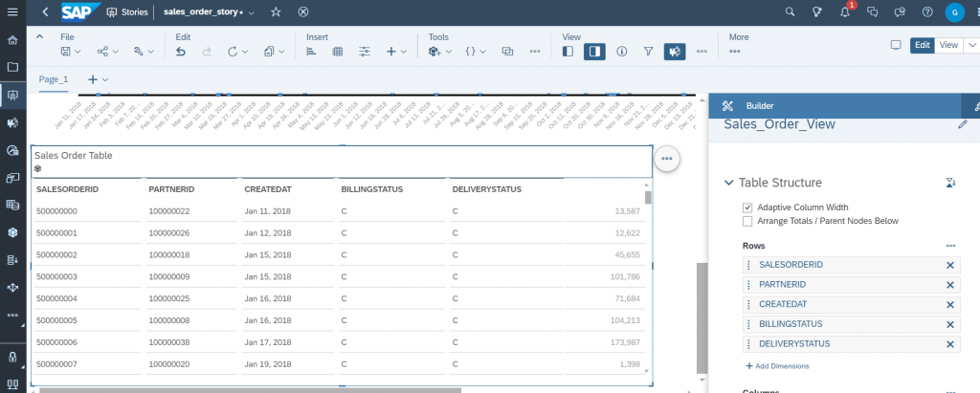Click the SALESORDERID column header

point(68,189)
